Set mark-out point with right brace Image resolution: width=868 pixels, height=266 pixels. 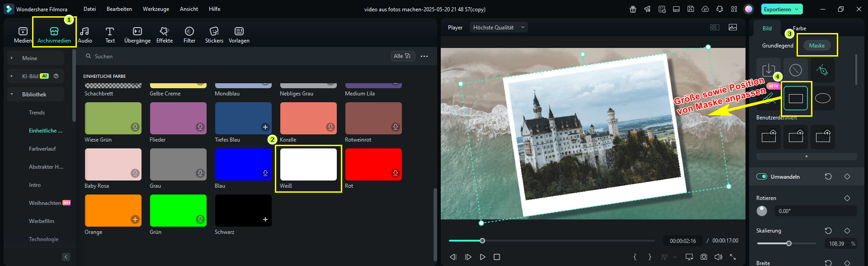coord(650,257)
